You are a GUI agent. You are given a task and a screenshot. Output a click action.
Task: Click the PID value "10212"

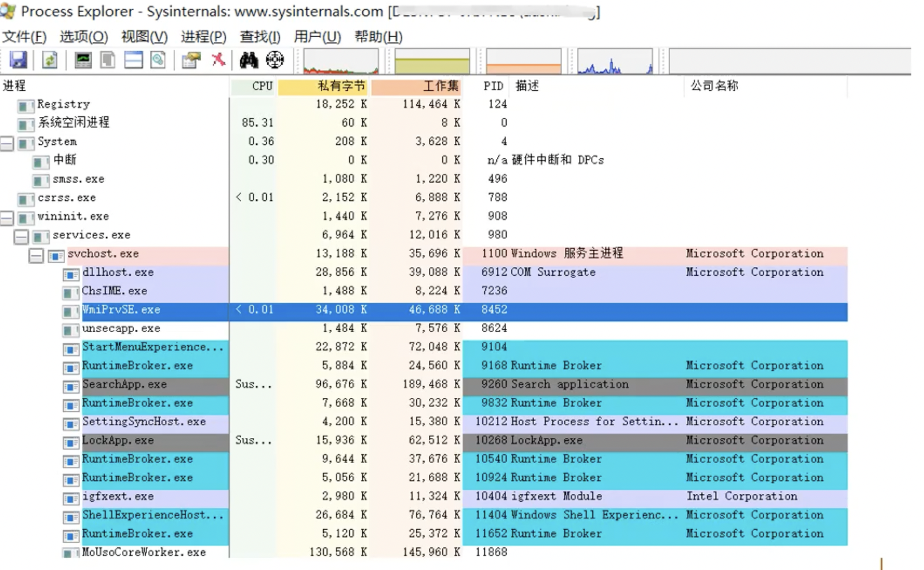pos(492,422)
